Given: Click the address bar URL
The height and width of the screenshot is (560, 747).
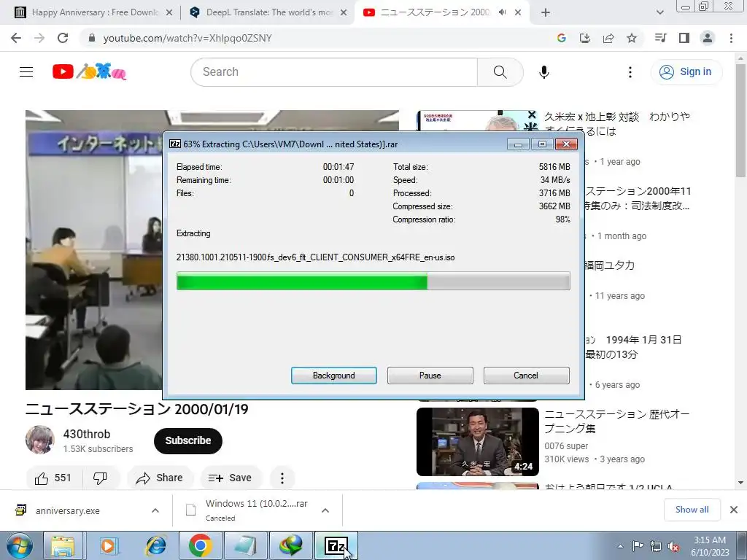Looking at the screenshot, I should [x=187, y=38].
